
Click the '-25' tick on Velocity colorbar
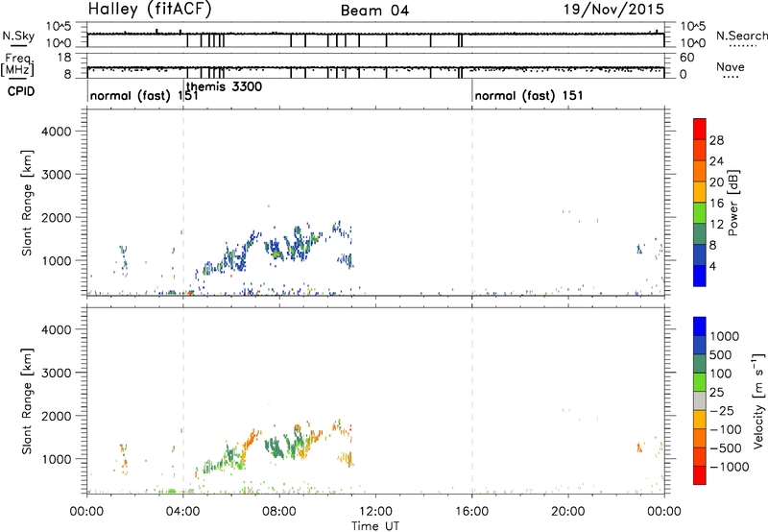tap(722, 411)
